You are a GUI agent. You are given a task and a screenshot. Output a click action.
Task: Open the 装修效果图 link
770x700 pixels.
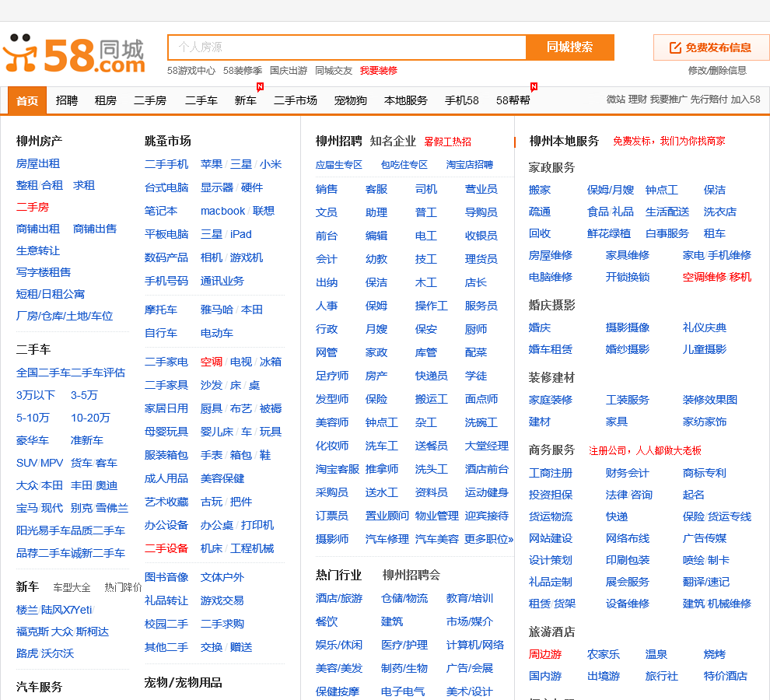tap(709, 400)
